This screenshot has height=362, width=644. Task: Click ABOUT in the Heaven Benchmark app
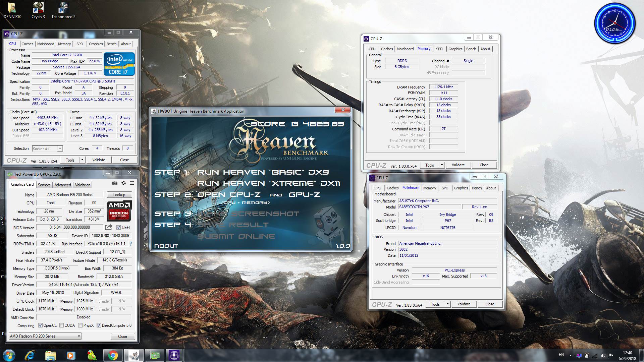[x=166, y=246]
